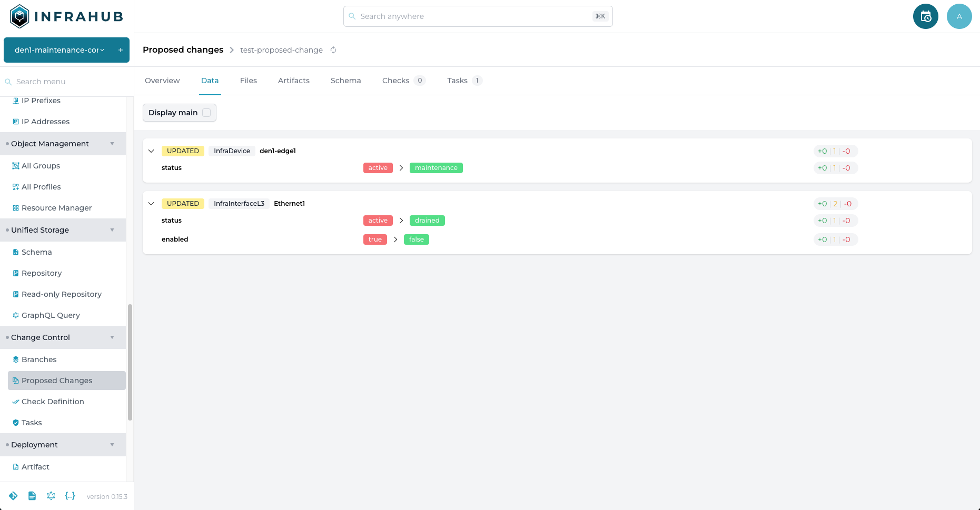Click the user avatar in the top right
The height and width of the screenshot is (510, 980).
click(959, 16)
